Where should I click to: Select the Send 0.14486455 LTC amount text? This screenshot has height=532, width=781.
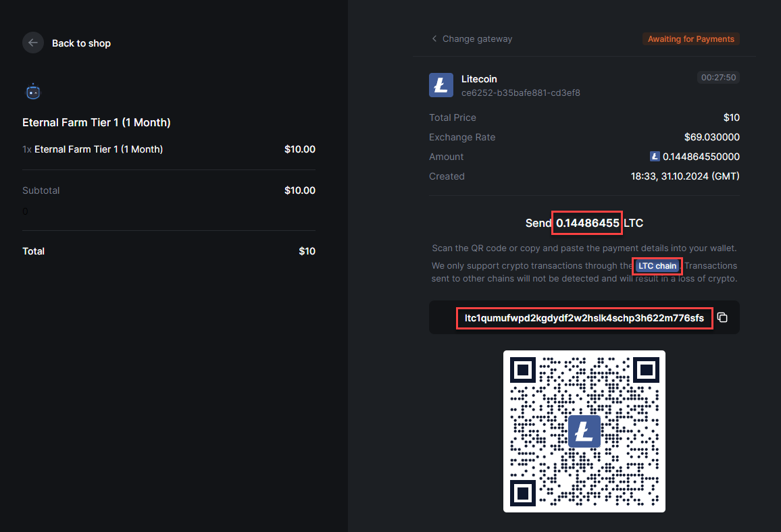(x=584, y=223)
